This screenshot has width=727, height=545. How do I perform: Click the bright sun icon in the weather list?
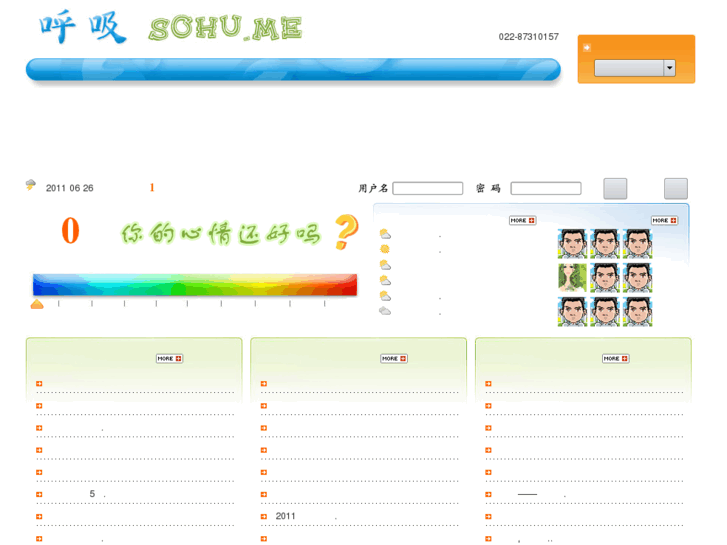(385, 249)
